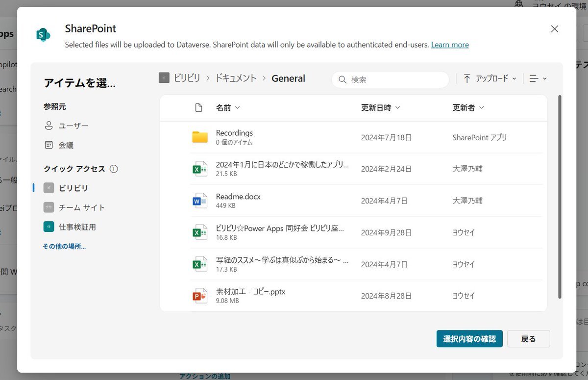Click SharePoint アプリ modifier cell

pos(480,138)
